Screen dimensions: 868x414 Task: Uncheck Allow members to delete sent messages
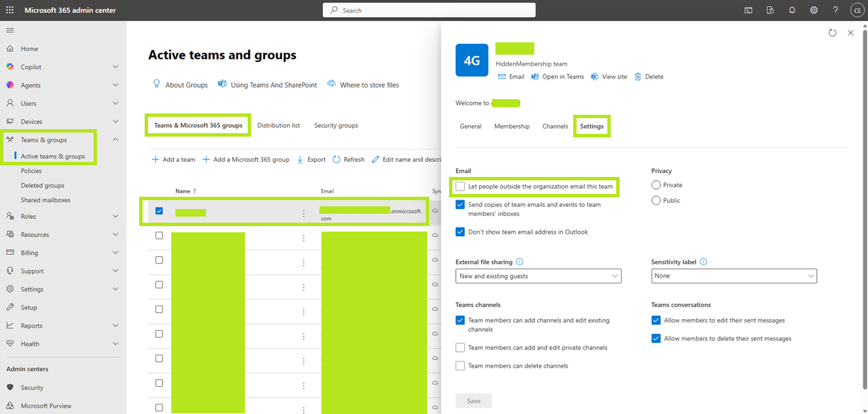coord(656,338)
